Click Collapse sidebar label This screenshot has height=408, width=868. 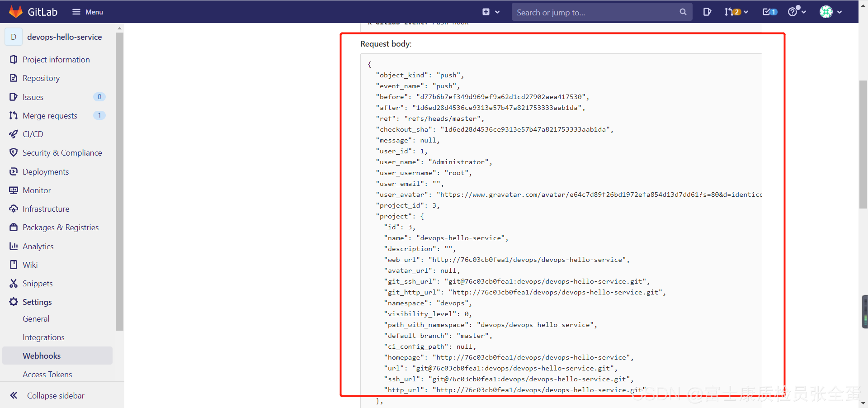[x=56, y=396]
